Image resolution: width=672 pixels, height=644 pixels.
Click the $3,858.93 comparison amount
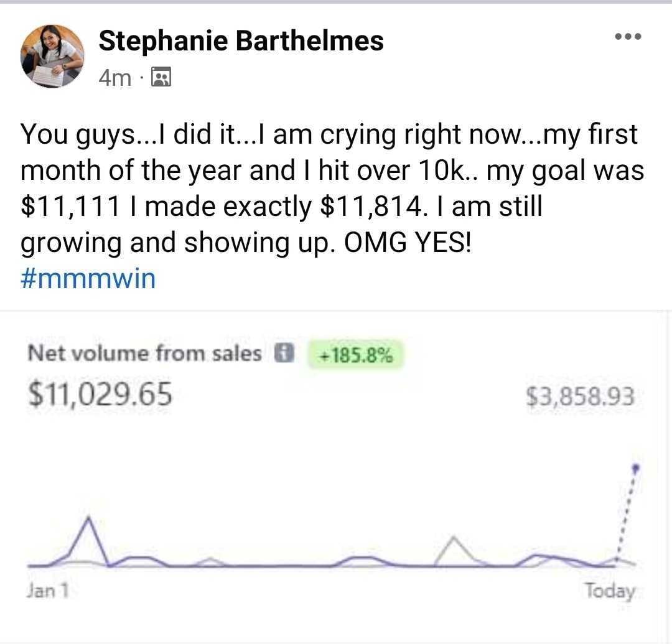click(x=580, y=396)
